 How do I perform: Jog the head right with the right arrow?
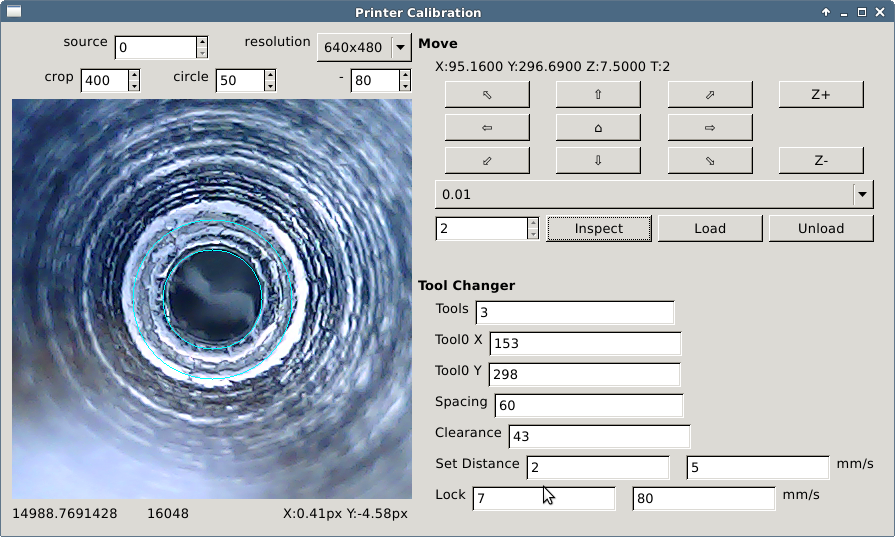pyautogui.click(x=710, y=127)
